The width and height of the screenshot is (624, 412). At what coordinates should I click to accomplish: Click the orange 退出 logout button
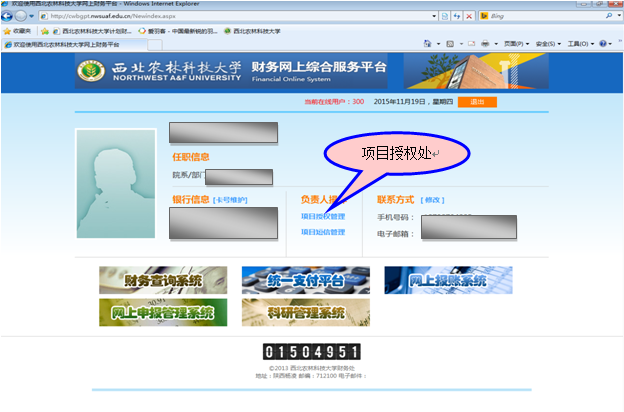click(x=476, y=102)
